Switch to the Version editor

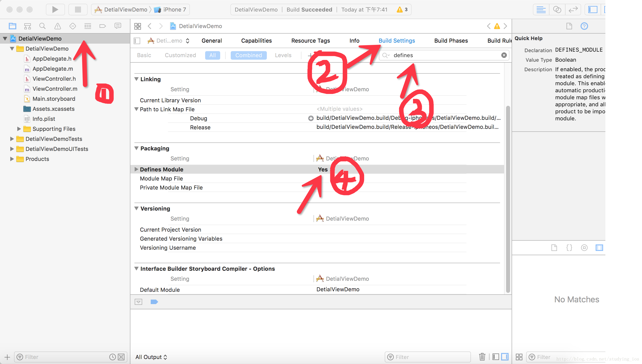573,10
